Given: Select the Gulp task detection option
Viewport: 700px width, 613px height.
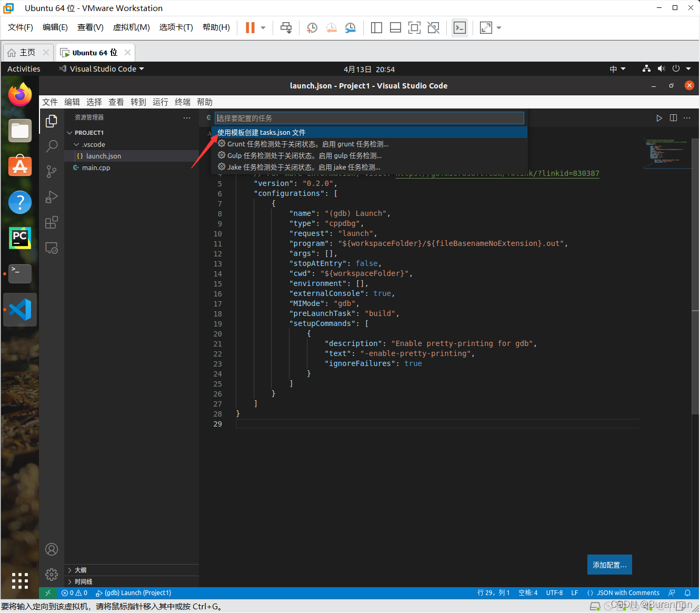Looking at the screenshot, I should pos(369,155).
